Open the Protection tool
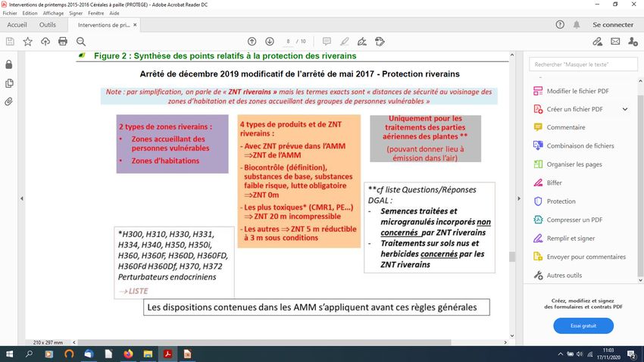Screen dimensions: 644x362 coord(561,201)
